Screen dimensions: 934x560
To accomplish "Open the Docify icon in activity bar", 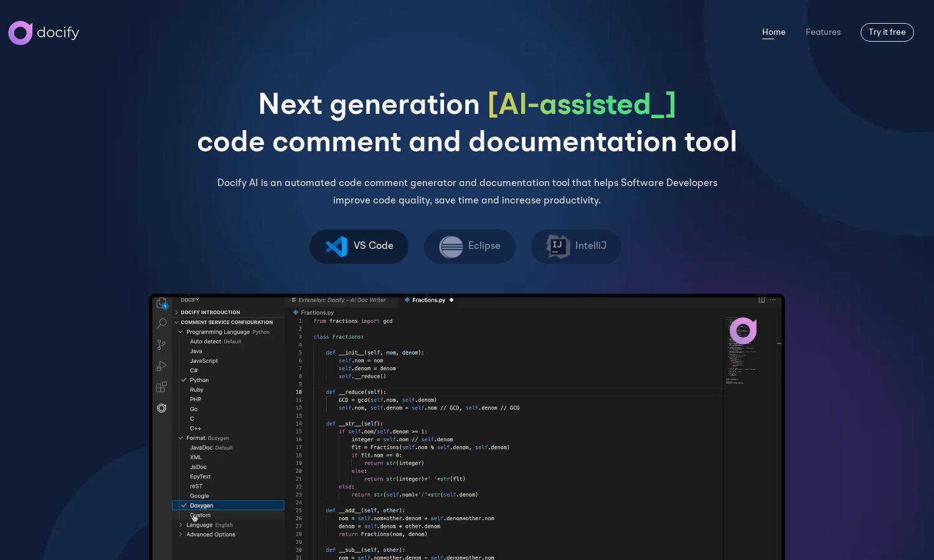I will click(161, 408).
